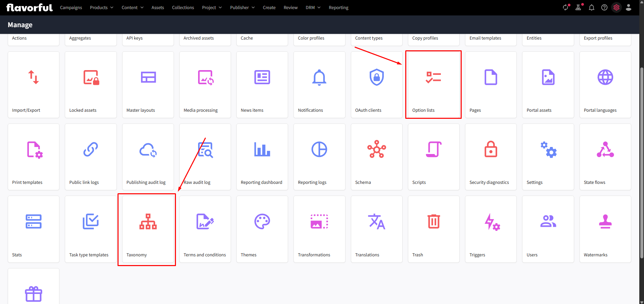Go to the Reporting menu item
The image size is (644, 304).
pos(338,7)
